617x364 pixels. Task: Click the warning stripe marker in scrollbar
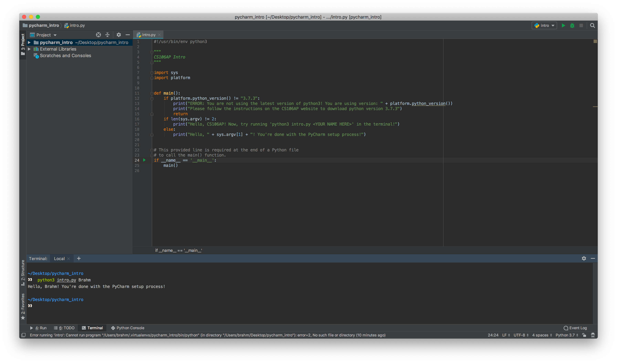point(595,107)
